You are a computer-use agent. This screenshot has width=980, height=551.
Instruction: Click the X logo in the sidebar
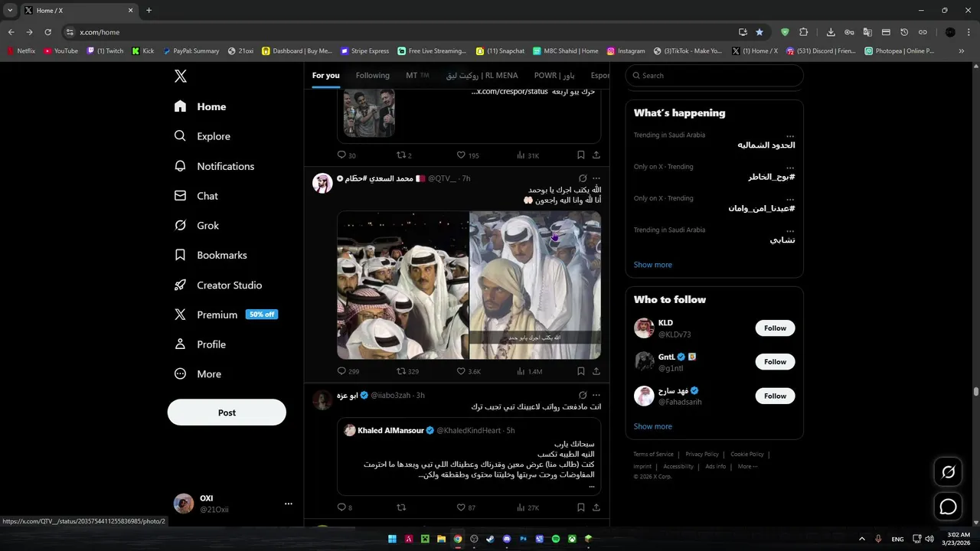(181, 76)
